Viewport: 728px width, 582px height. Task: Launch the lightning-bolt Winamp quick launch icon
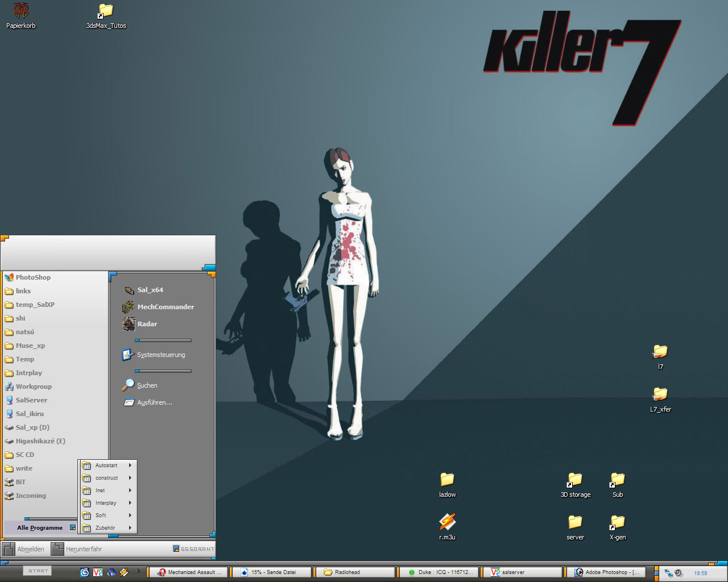[x=124, y=572]
